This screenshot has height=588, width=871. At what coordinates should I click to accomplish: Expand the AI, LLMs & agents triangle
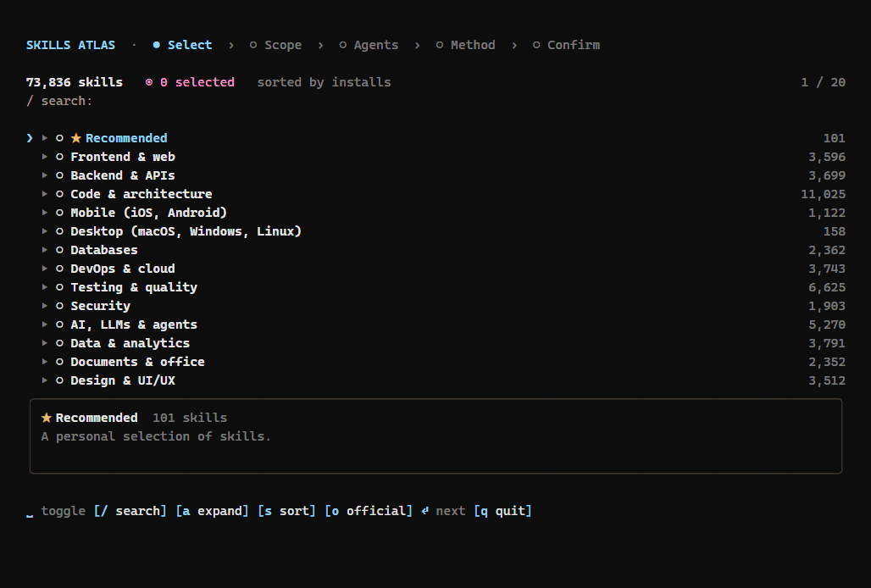click(45, 325)
